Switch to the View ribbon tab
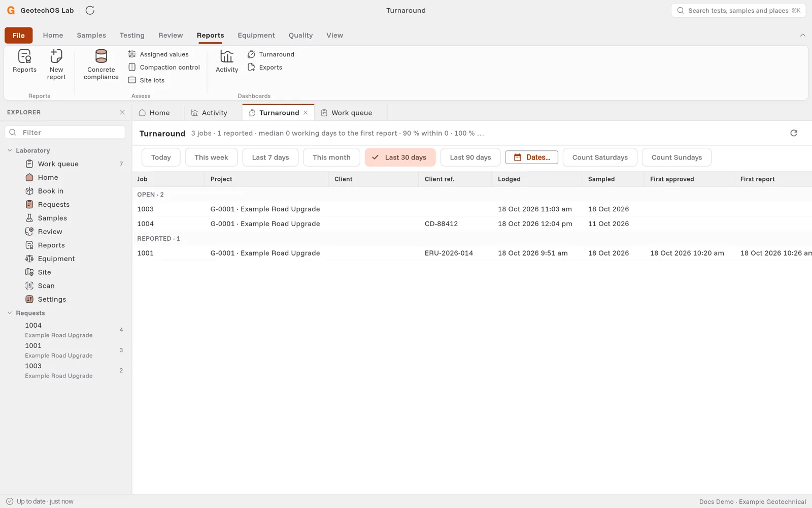 click(334, 35)
